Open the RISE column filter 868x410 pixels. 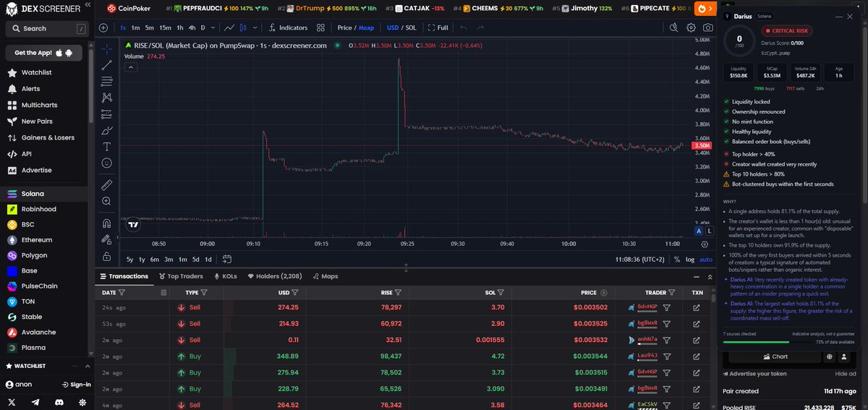(399, 293)
